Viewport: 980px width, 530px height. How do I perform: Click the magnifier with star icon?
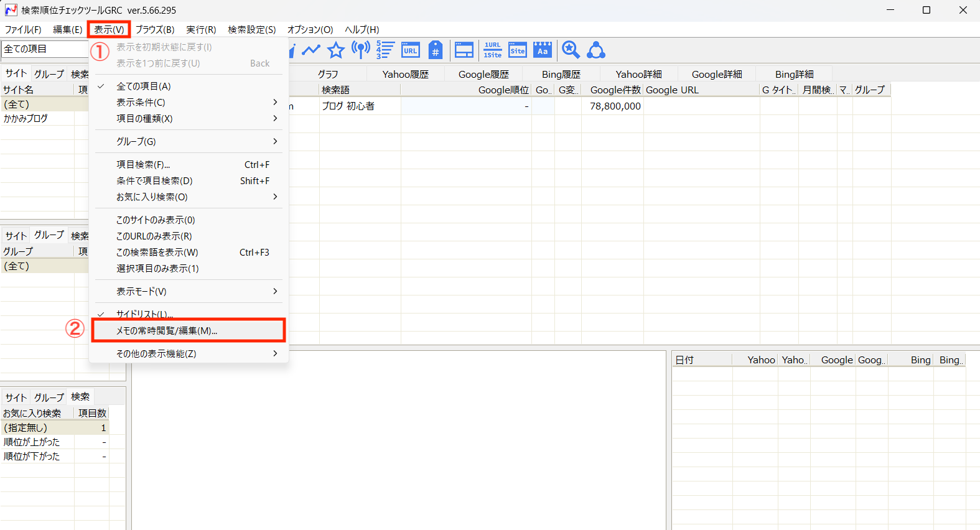click(571, 50)
